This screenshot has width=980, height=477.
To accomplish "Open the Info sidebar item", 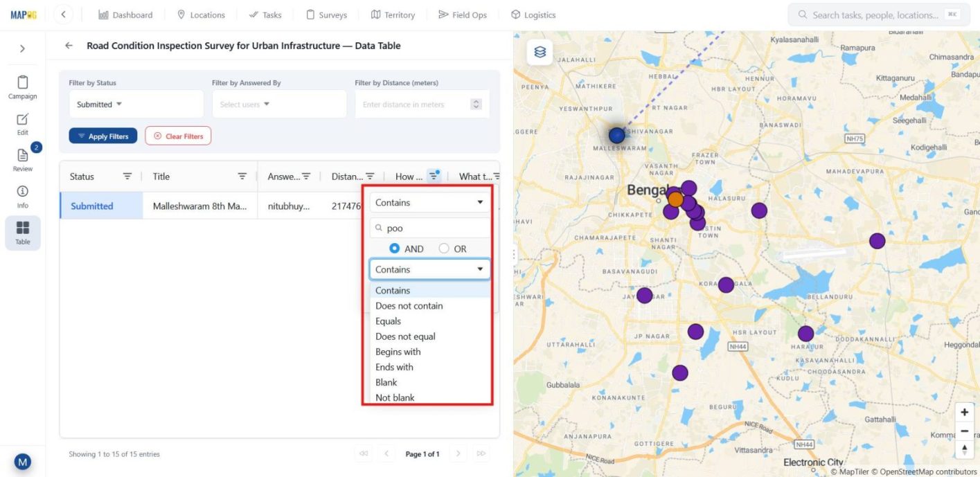I will [23, 197].
